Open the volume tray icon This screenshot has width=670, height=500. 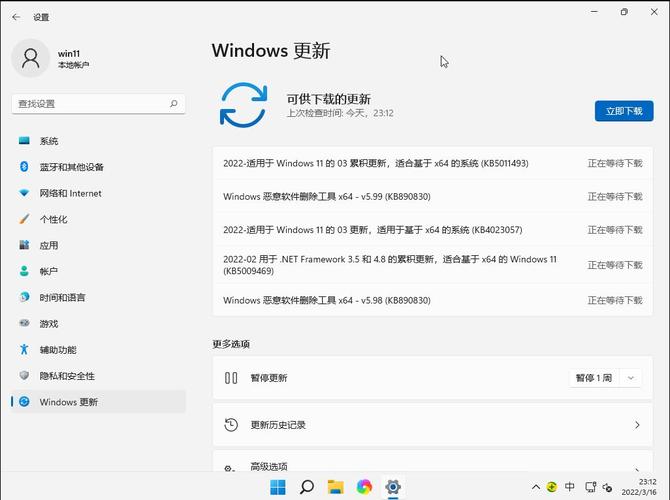607,487
